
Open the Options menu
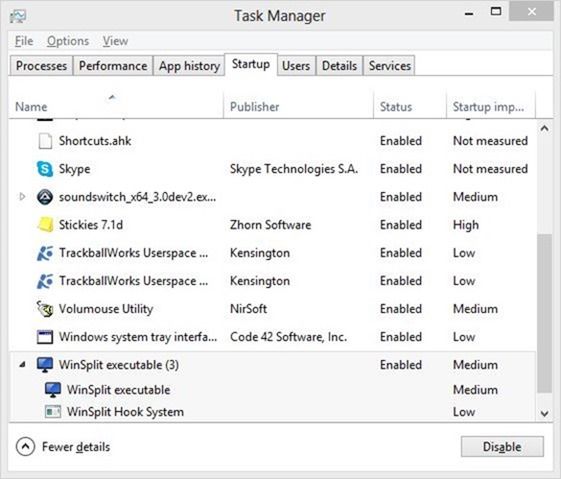(68, 41)
